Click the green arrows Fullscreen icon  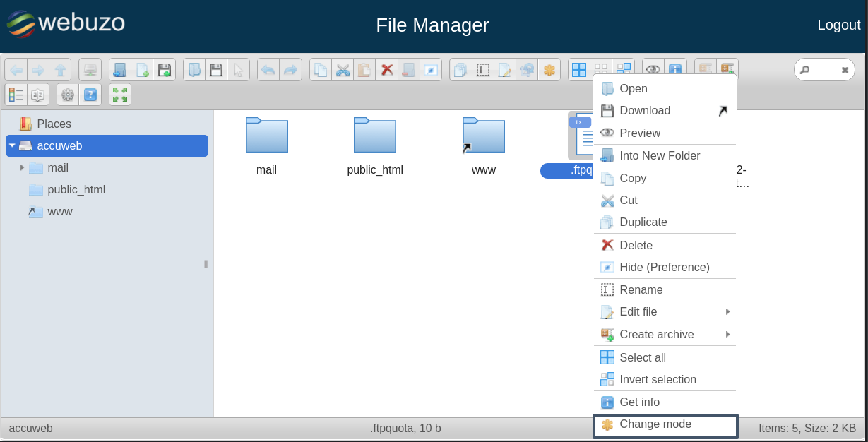tap(120, 95)
